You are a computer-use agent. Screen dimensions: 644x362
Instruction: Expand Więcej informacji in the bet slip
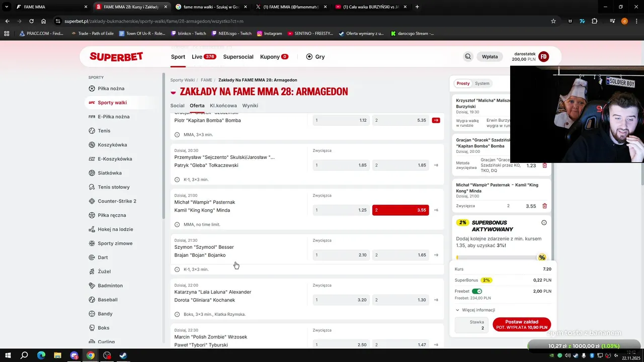point(475,310)
